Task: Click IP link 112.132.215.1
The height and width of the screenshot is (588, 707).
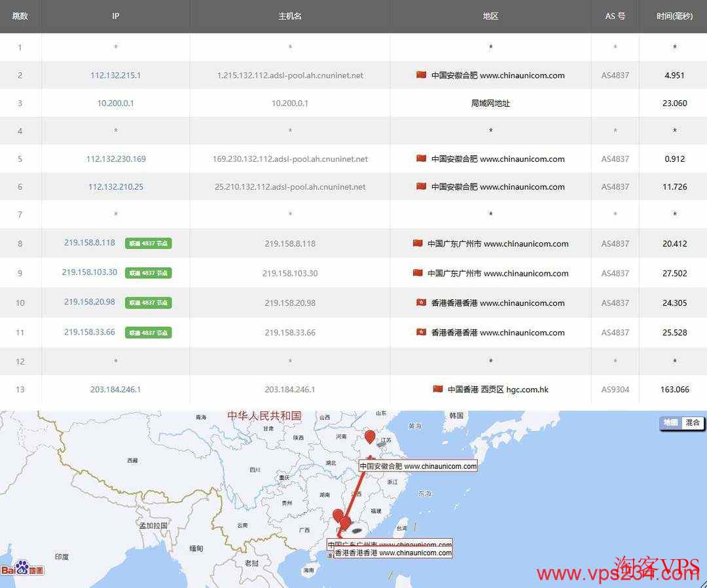Action: (x=115, y=75)
